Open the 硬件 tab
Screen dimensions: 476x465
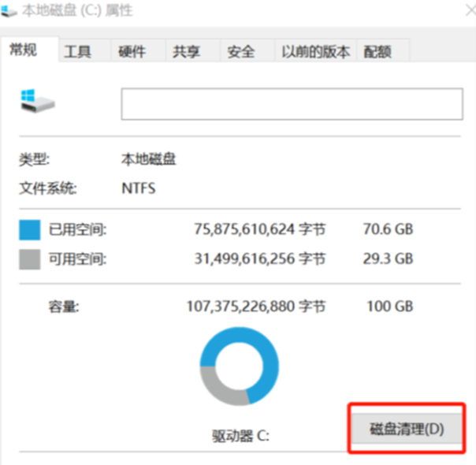(x=138, y=50)
